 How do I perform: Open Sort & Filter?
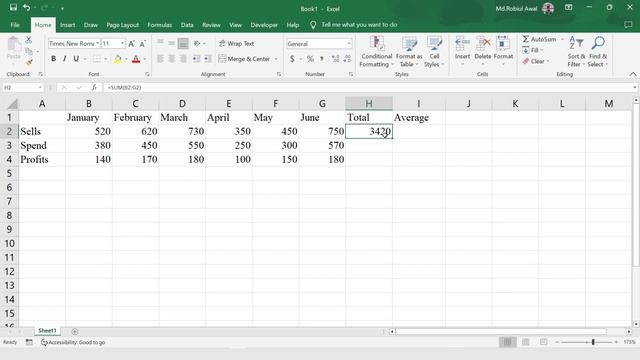coord(576,52)
